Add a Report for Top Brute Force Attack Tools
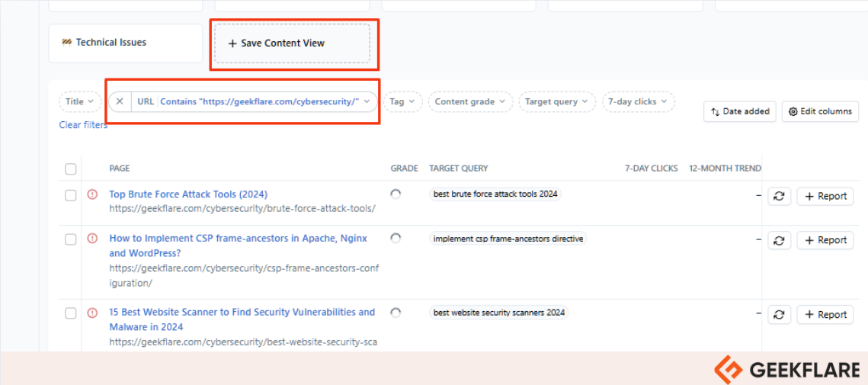The width and height of the screenshot is (868, 385). point(825,196)
